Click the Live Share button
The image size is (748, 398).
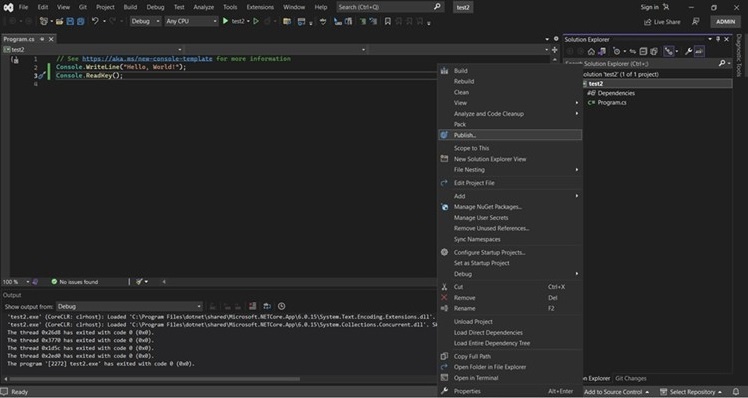662,22
